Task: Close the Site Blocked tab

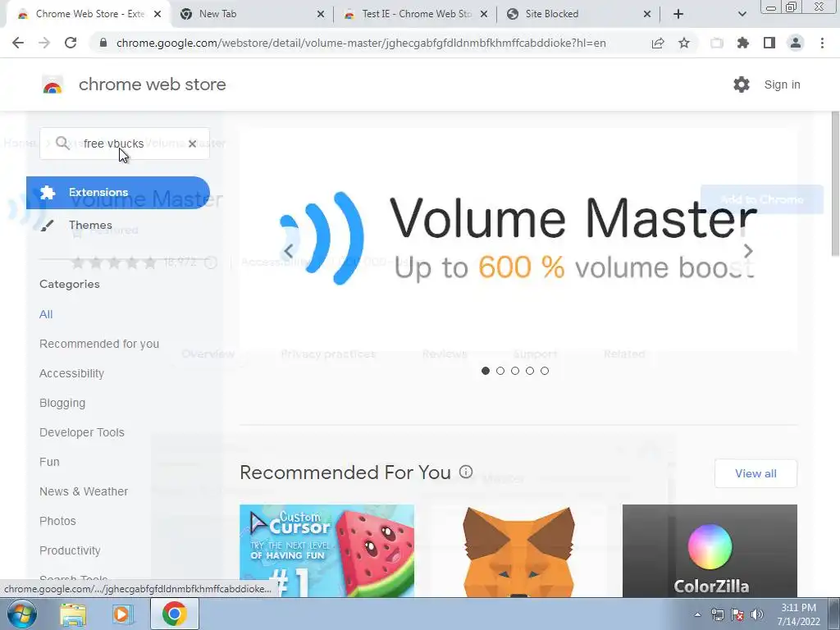Action: click(x=647, y=14)
